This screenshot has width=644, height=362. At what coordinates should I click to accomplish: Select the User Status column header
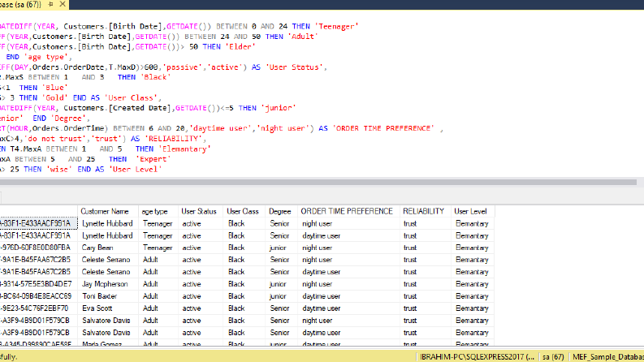tap(199, 211)
